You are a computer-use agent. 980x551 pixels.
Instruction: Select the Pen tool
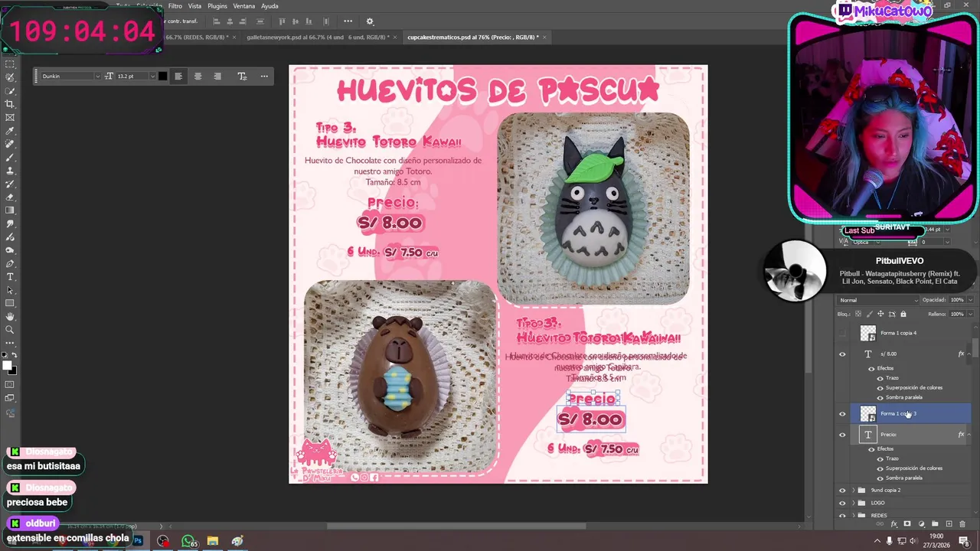[x=10, y=263]
